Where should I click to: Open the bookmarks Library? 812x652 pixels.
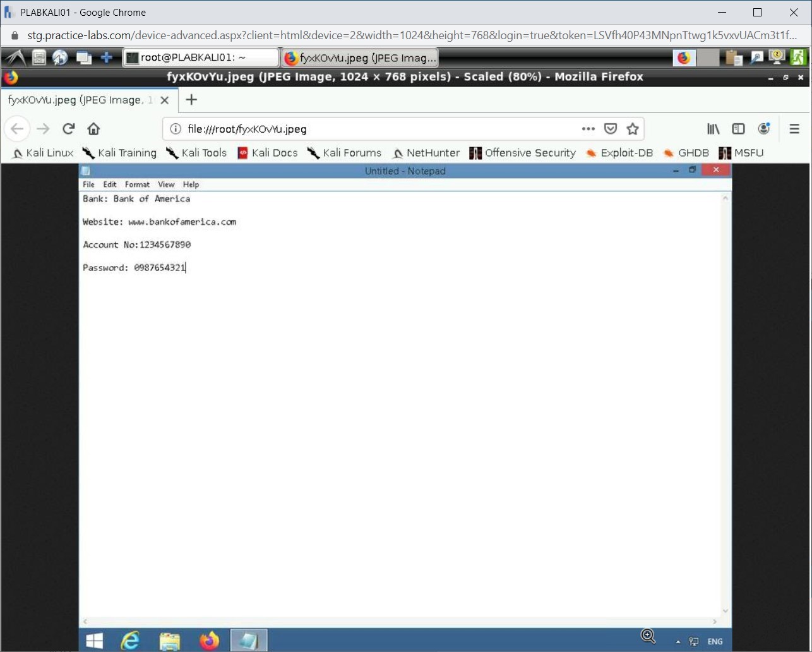713,129
